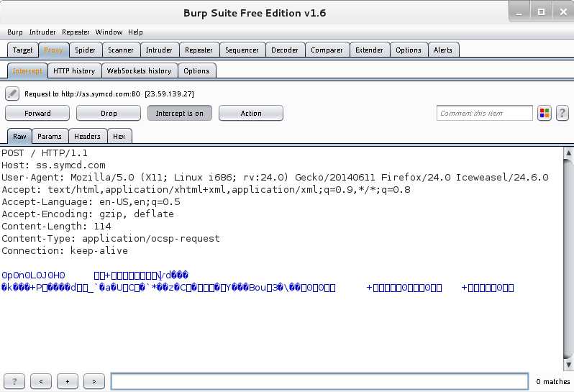
Task: Click the 'Connection: keep-alive' line
Action: click(65, 251)
